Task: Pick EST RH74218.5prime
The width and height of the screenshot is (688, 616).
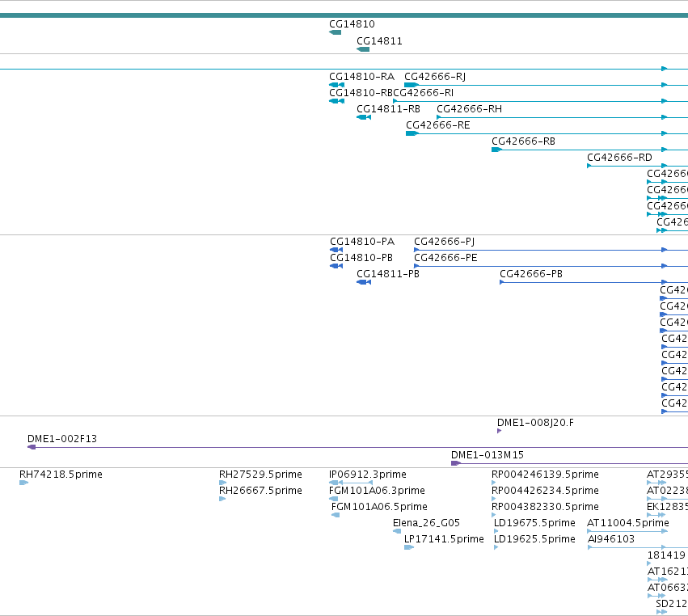Action: [x=61, y=475]
